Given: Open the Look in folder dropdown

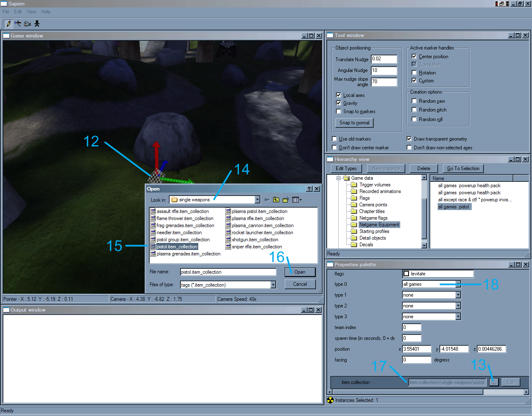Looking at the screenshot, I should click(x=257, y=200).
